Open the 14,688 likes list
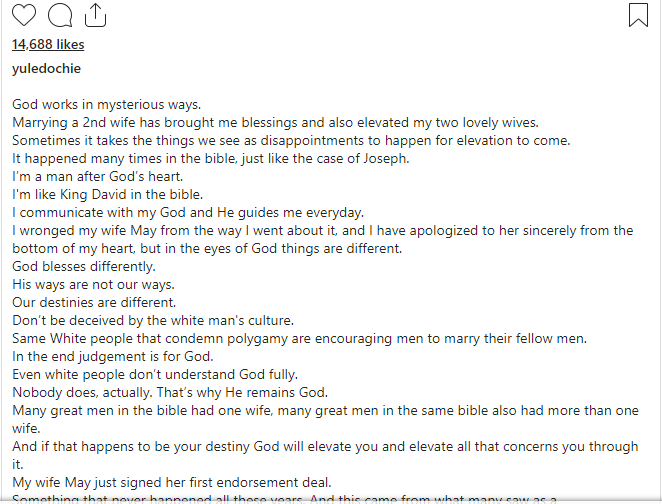This screenshot has height=504, width=662. (48, 44)
